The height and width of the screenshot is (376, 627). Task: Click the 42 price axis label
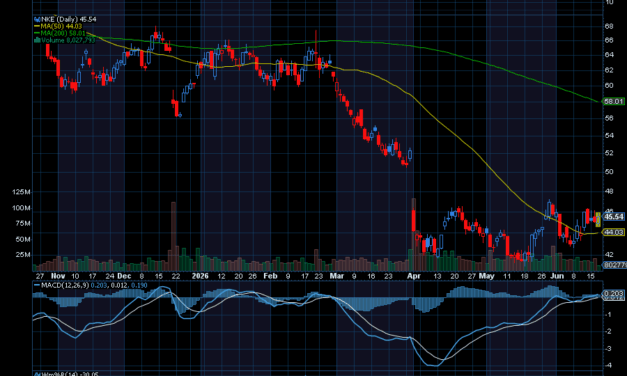click(609, 254)
